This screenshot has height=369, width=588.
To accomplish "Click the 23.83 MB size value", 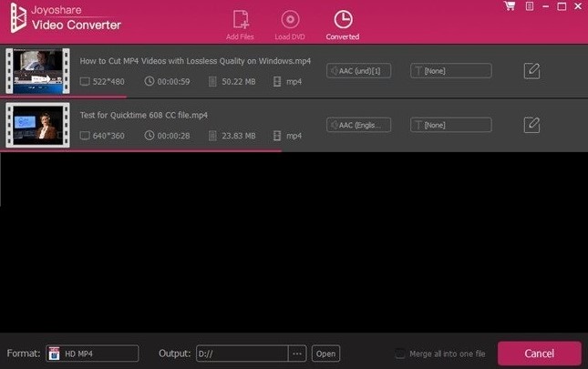I will click(x=239, y=136).
